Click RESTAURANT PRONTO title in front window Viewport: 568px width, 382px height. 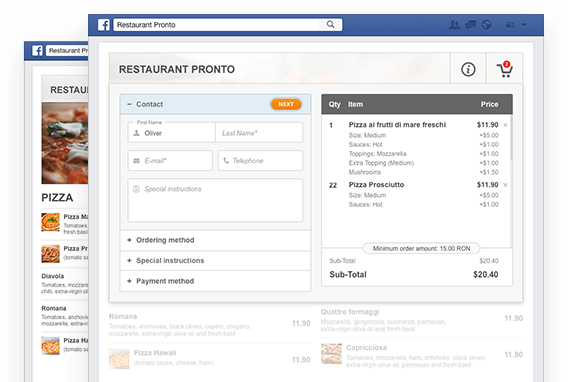pyautogui.click(x=177, y=69)
